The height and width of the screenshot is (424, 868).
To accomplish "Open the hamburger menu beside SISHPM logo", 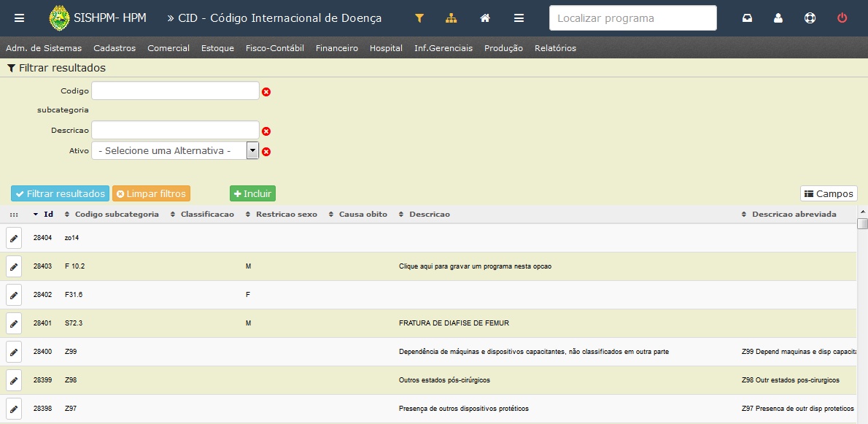I will click(20, 18).
